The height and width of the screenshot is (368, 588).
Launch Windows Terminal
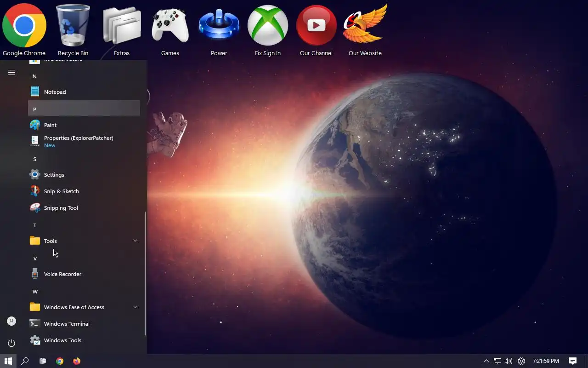coord(84,324)
